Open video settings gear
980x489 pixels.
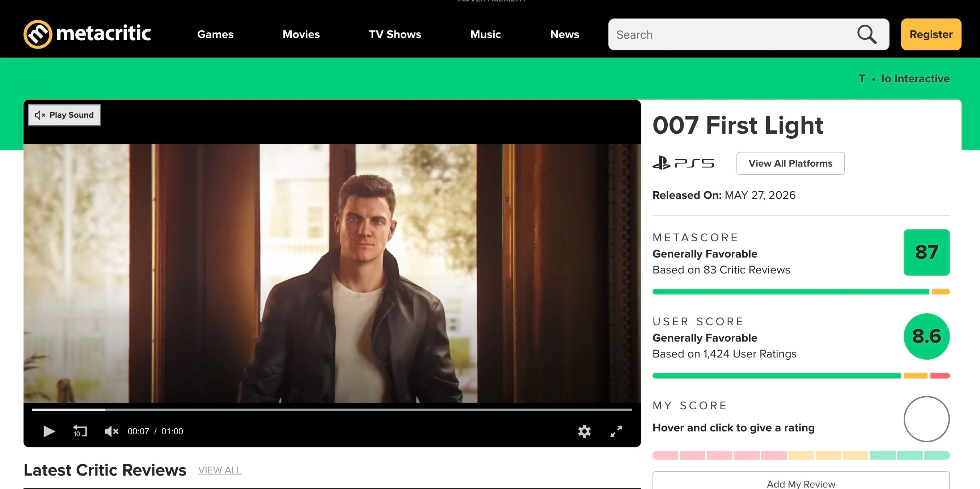[x=584, y=431]
